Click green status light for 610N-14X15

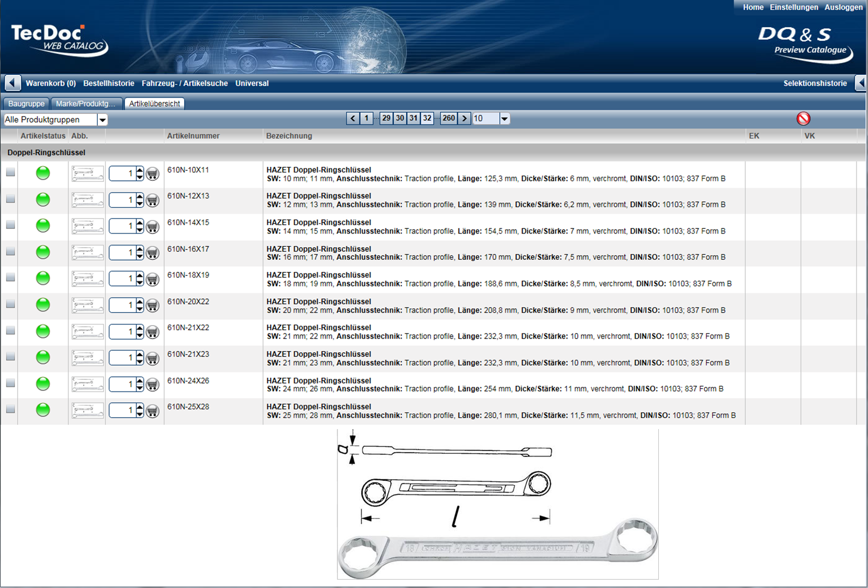tap(43, 225)
